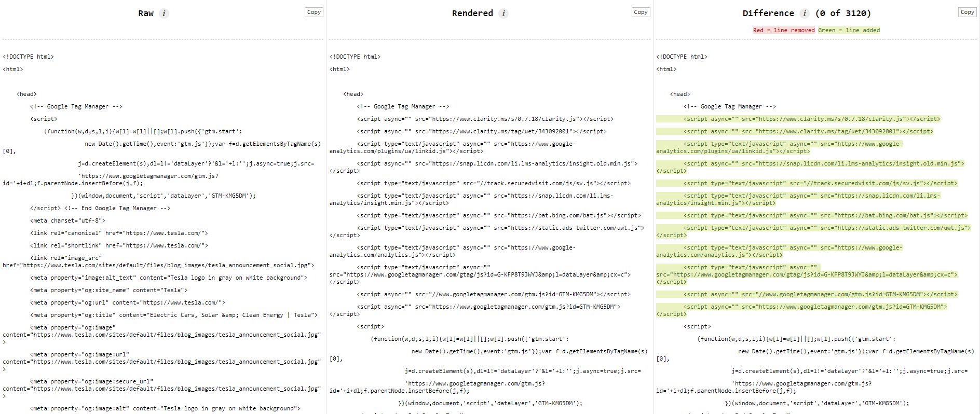Click the canonical link line in Raw

coord(119,233)
